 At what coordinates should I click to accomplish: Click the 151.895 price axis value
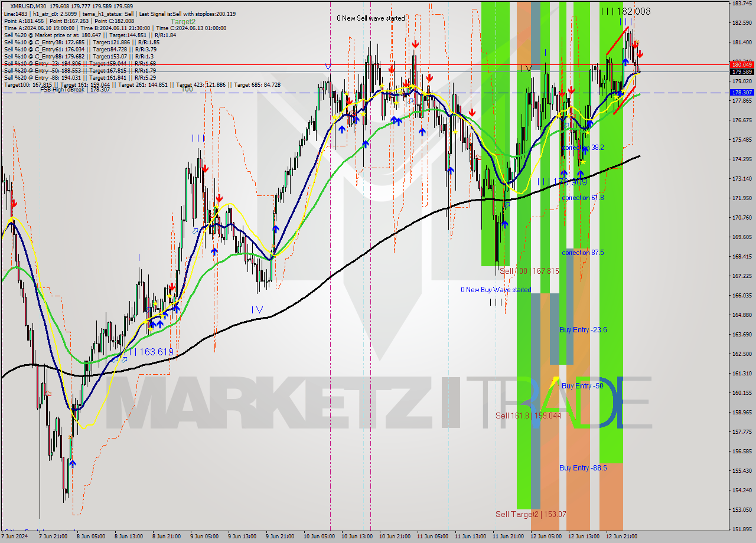point(742,529)
